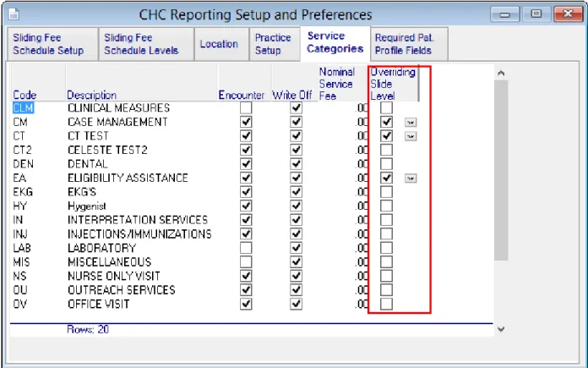Viewport: 588px width, 368px height.
Task: Click the LABORATORY description cell
Action: click(x=101, y=248)
